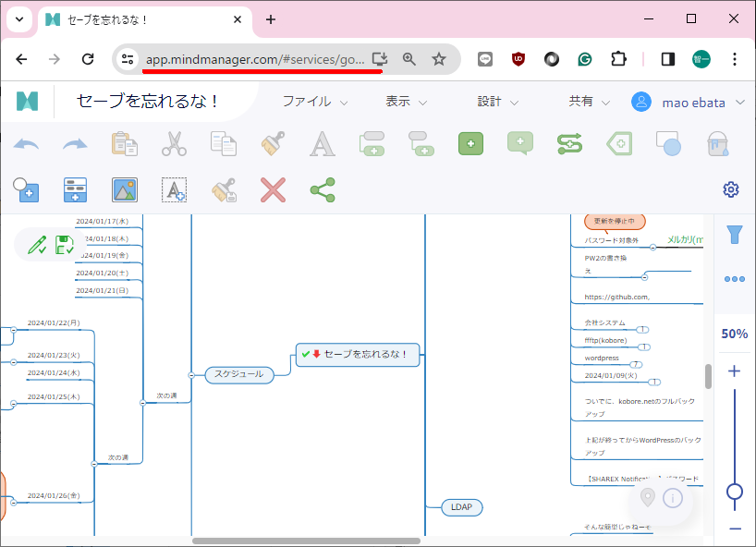
Task: Select the LDAP topic node
Action: (461, 507)
